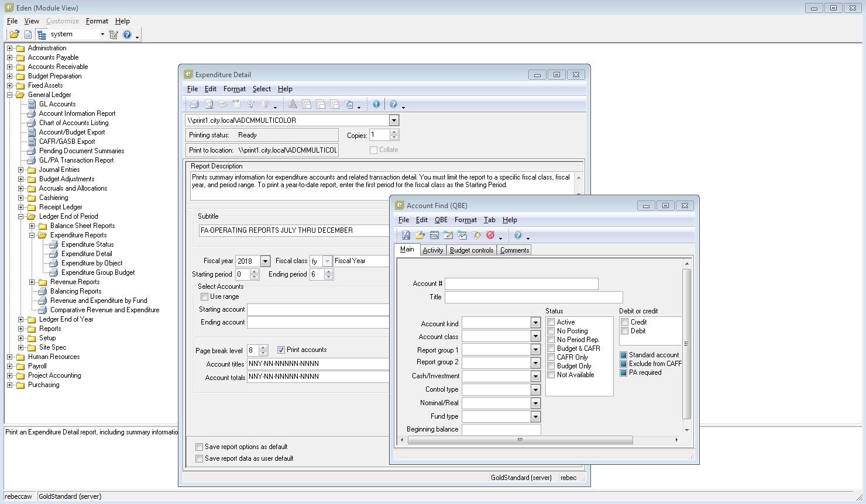Open the system dropdown in the Eden toolbar
The width and height of the screenshot is (866, 504).
102,34
